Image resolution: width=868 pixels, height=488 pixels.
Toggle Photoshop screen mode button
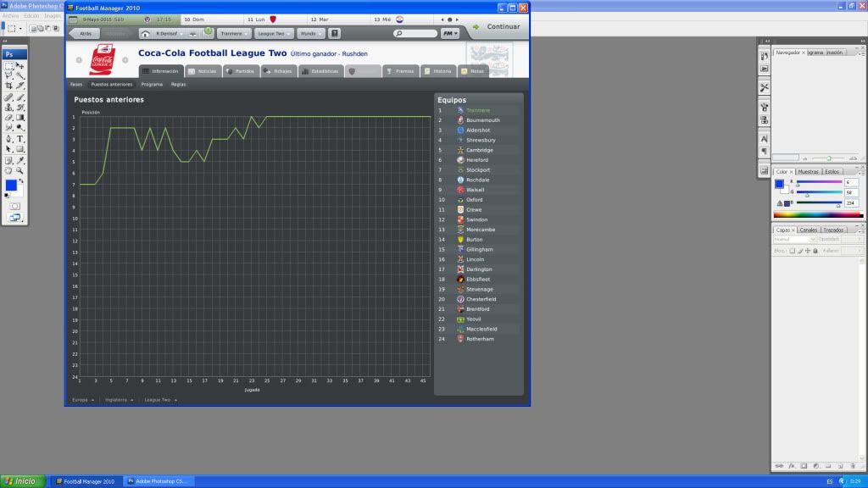15,218
